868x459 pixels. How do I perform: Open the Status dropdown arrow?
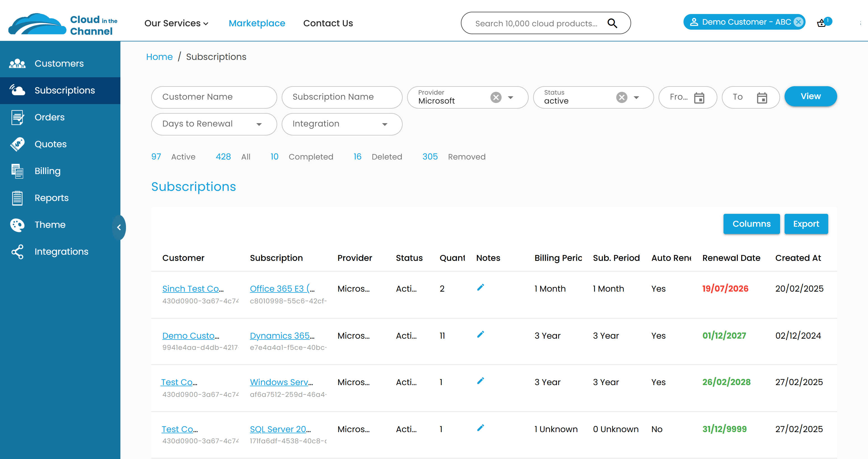(x=636, y=98)
